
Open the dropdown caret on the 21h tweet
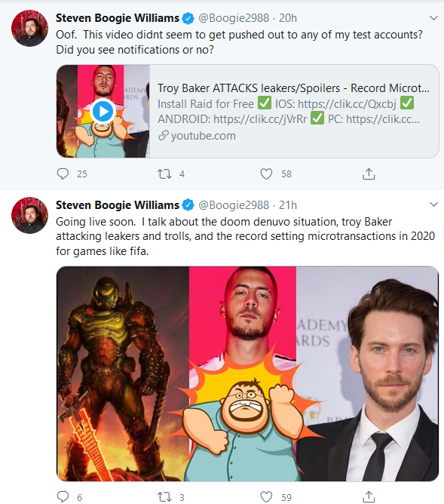pyautogui.click(x=433, y=204)
